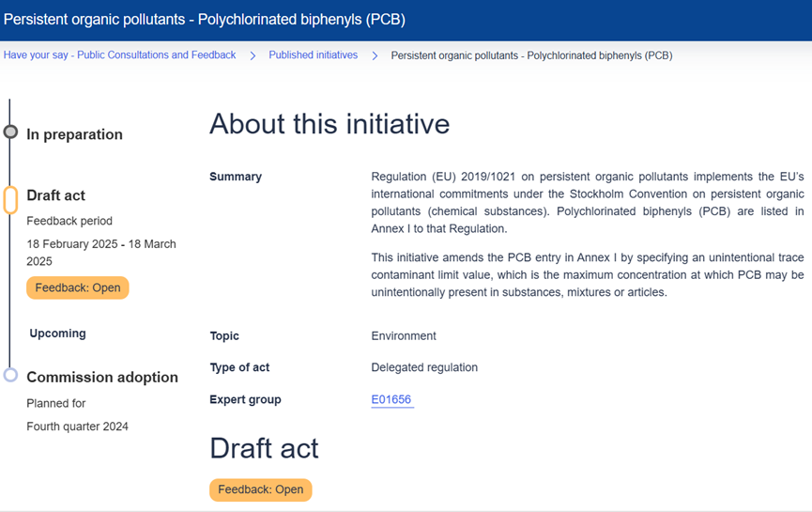812x512 pixels.
Task: Click the large Draft act section heading
Action: [264, 448]
